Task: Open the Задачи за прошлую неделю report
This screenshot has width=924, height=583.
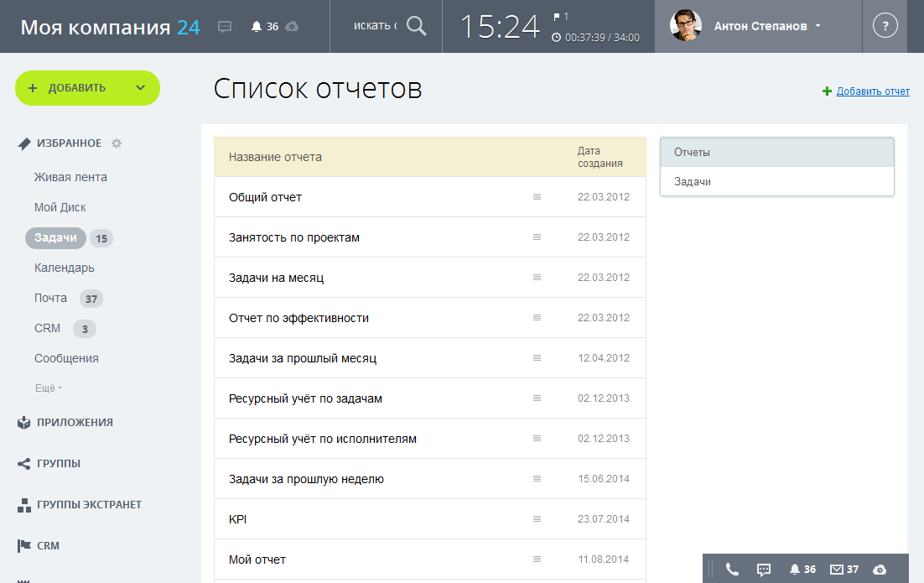Action: [306, 479]
